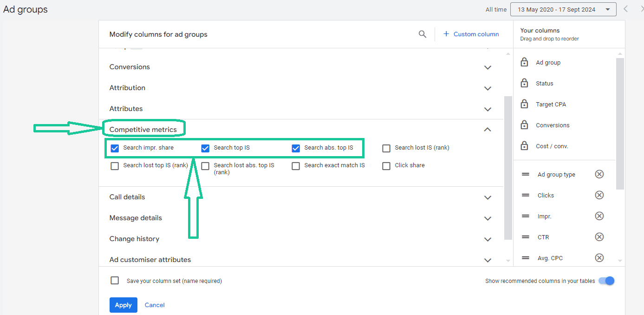
Task: Click the Call details heading
Action: (x=127, y=197)
